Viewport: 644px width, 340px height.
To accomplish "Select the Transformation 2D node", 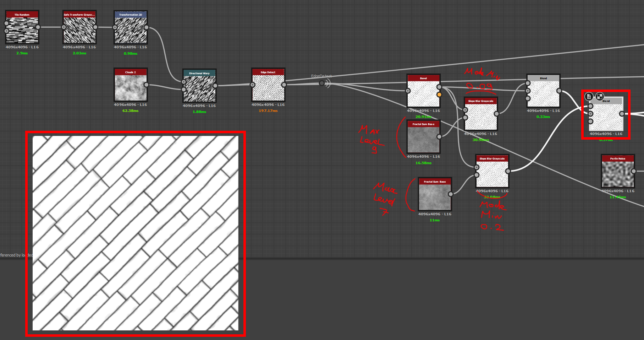I will coord(131,27).
